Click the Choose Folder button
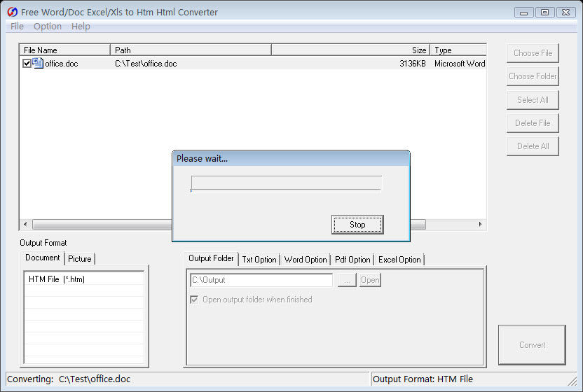This screenshot has height=392, width=583. pos(533,76)
